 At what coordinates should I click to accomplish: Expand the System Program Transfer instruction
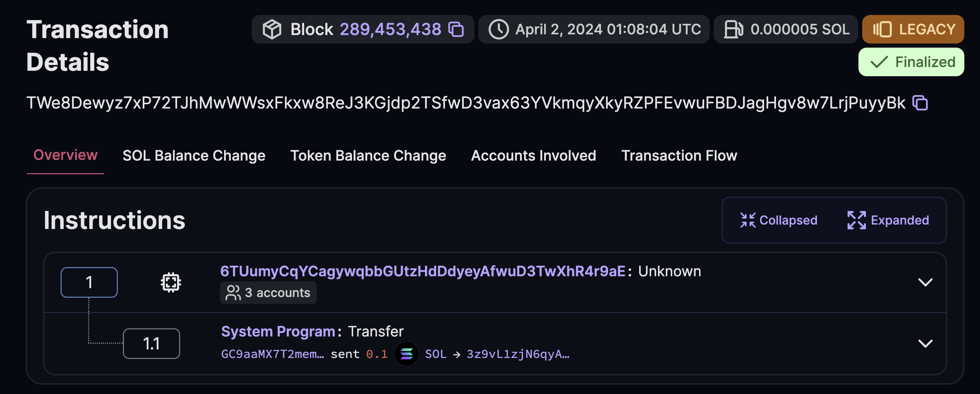click(926, 343)
